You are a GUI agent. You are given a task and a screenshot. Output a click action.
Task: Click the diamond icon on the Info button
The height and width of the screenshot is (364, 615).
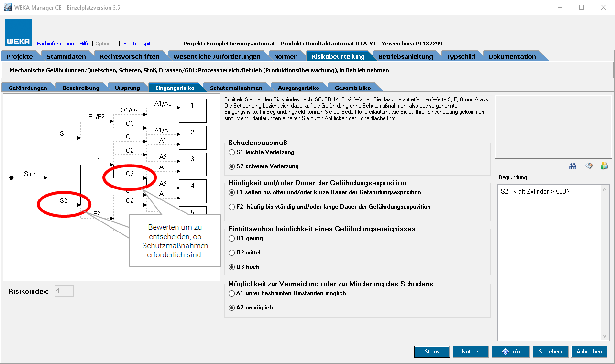505,352
